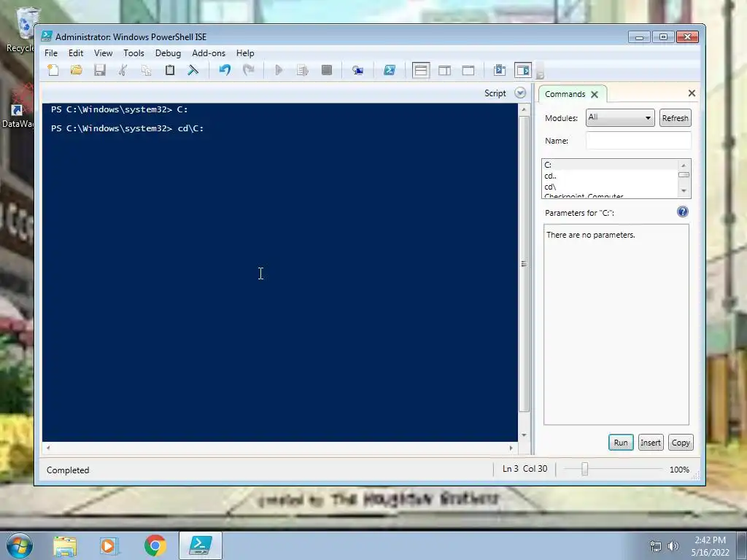
Task: Click the Refresh button for modules
Action: pyautogui.click(x=675, y=118)
